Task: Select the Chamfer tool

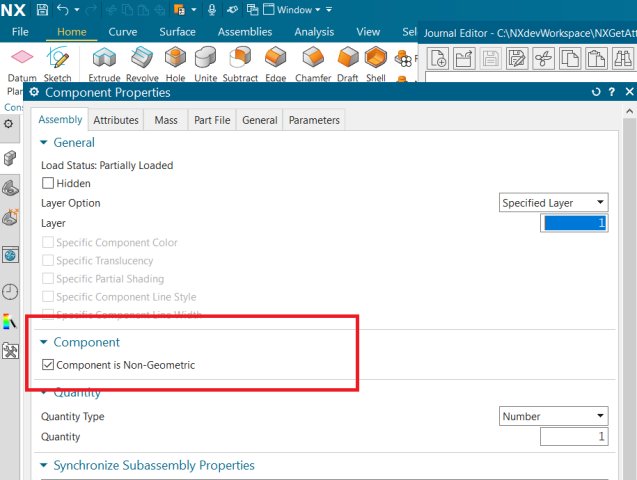Action: coord(313,64)
